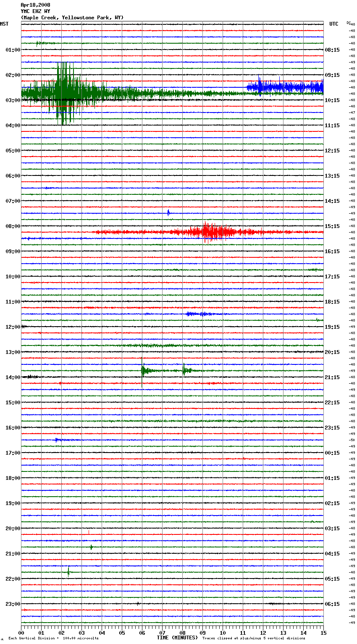Click the traces clipped footnote text
Viewport: 357px width, 644px height.
(x=254, y=638)
